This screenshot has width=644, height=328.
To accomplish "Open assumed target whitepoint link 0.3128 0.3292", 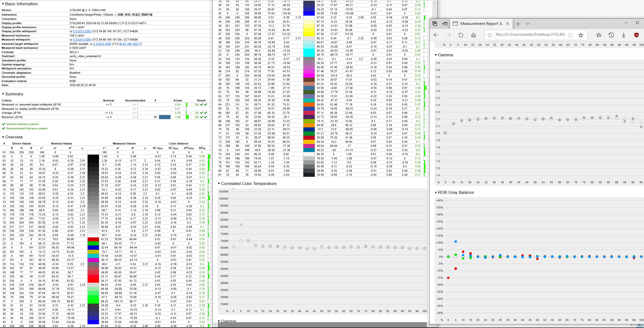I will (x=102, y=44).
